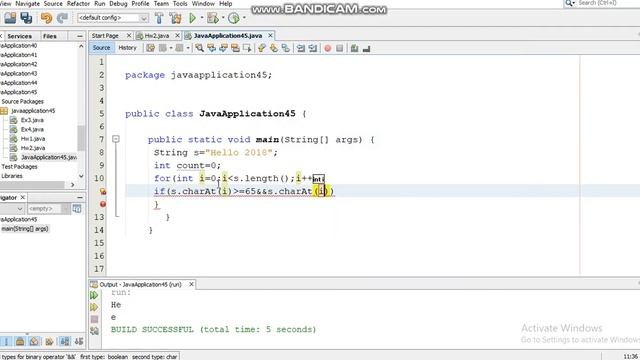The image size is (640, 360).
Task: Switch to Hw2.java editor tab
Action: tap(157, 36)
